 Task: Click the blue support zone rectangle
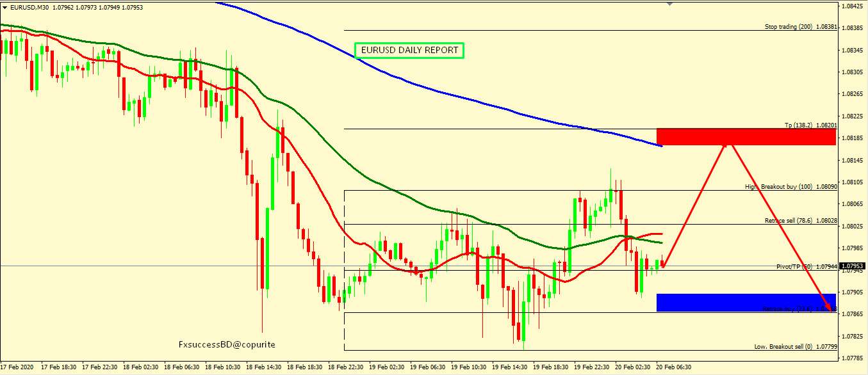(746, 303)
